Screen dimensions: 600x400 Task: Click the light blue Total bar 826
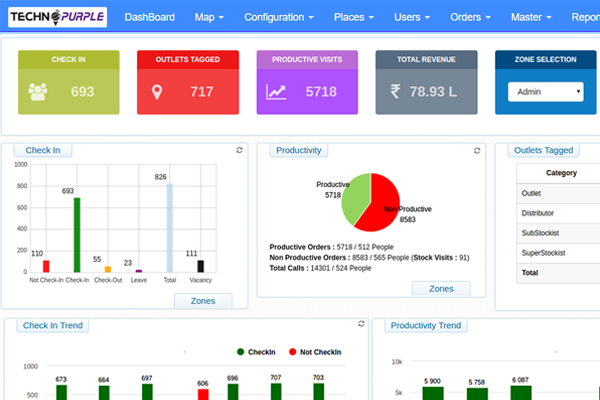click(170, 228)
